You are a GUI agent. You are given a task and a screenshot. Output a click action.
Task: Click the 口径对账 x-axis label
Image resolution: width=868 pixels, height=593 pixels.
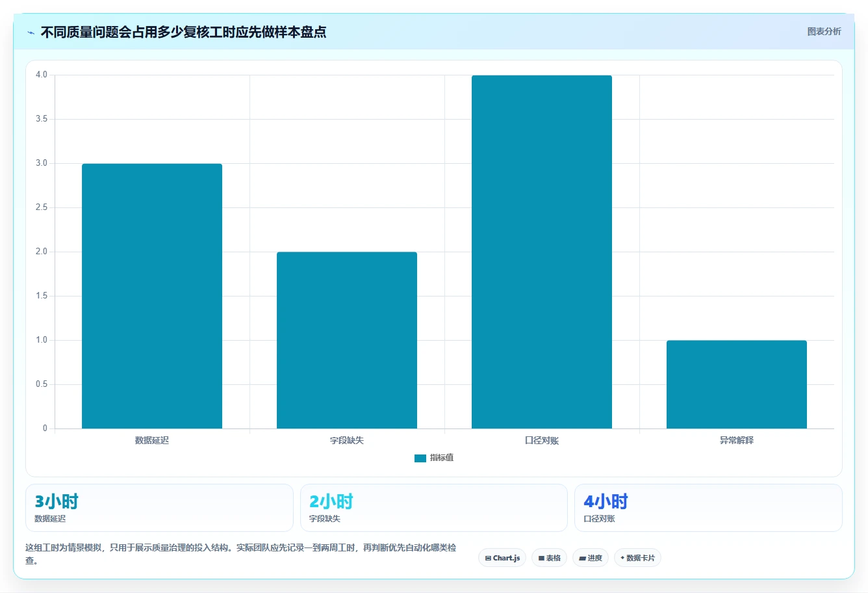542,440
